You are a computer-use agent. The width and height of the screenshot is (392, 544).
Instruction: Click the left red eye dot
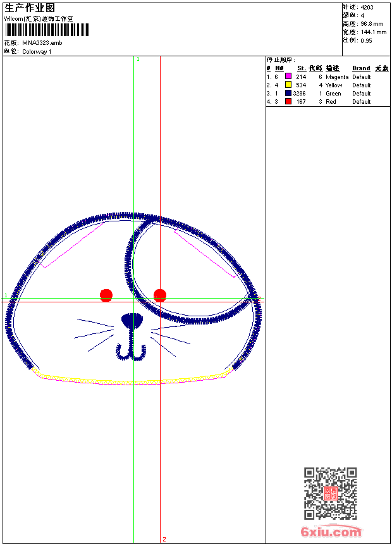coord(106,295)
